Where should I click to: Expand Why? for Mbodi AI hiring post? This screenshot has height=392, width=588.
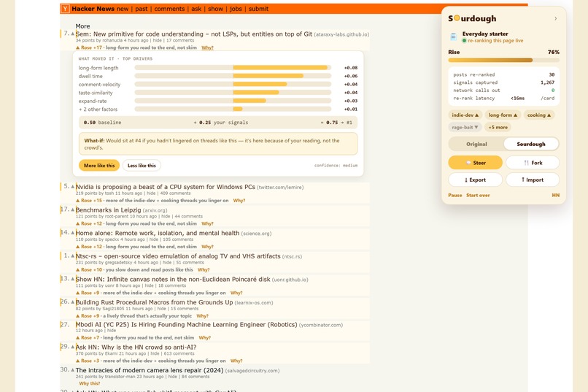(205, 337)
